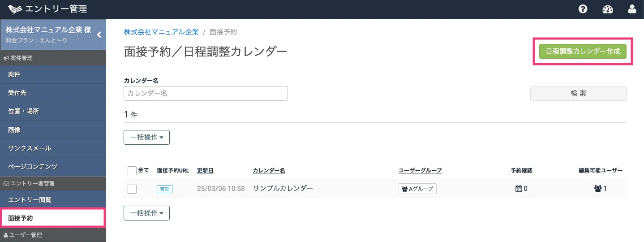This screenshot has width=644, height=242.
Task: Click the 株式会社マニュアル企業 breadcrumb link
Action: [x=161, y=32]
